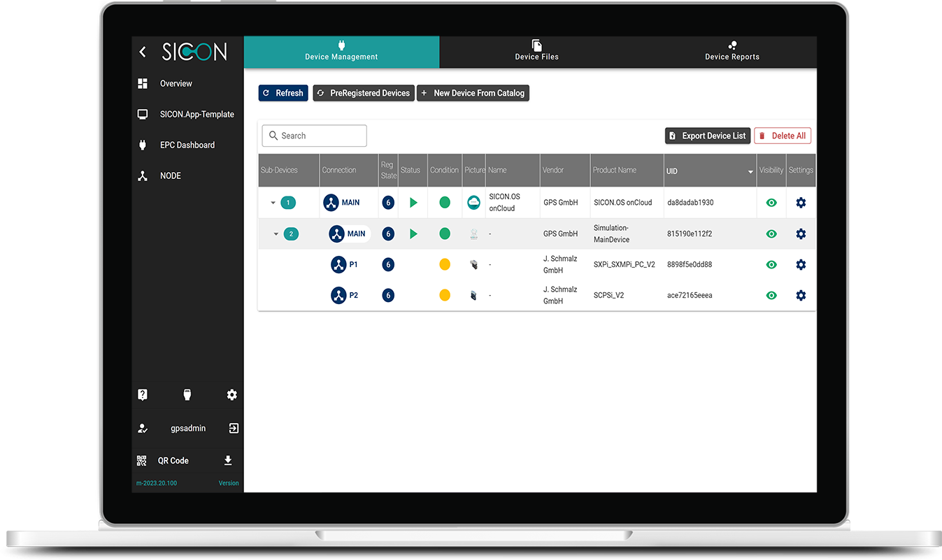Click the QR Code download icon

click(x=227, y=461)
